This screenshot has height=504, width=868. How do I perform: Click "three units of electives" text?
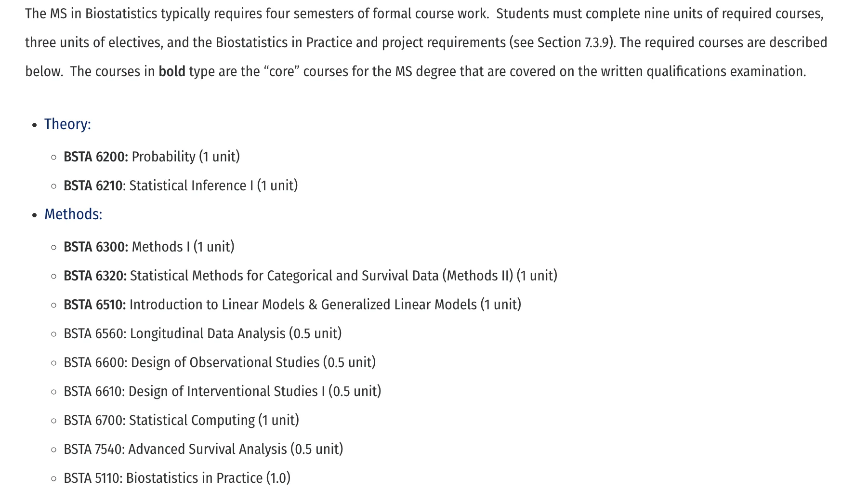(x=92, y=43)
